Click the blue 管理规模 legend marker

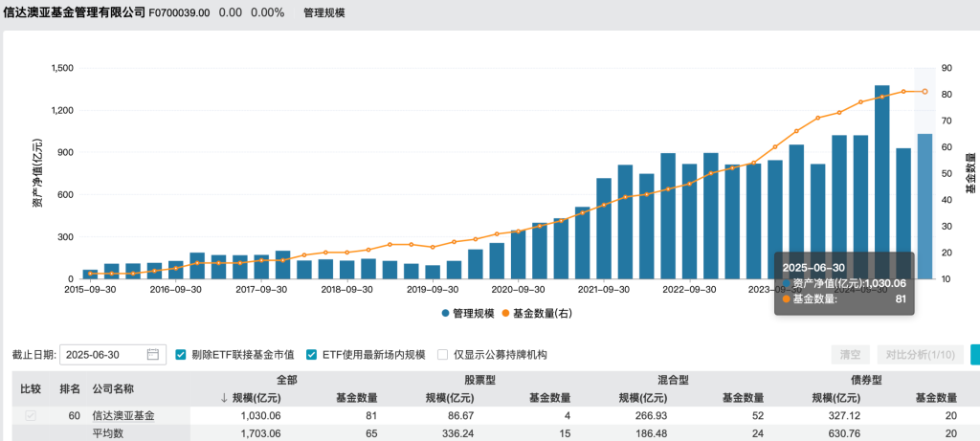[446, 313]
